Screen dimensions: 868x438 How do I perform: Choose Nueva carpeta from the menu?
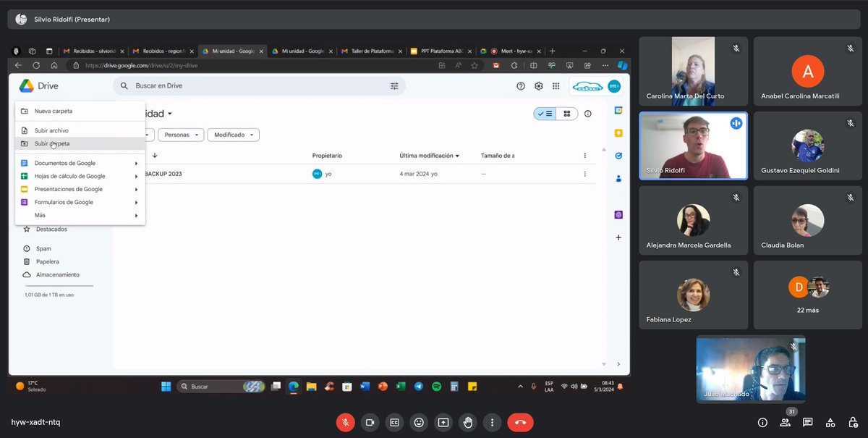[80, 111]
